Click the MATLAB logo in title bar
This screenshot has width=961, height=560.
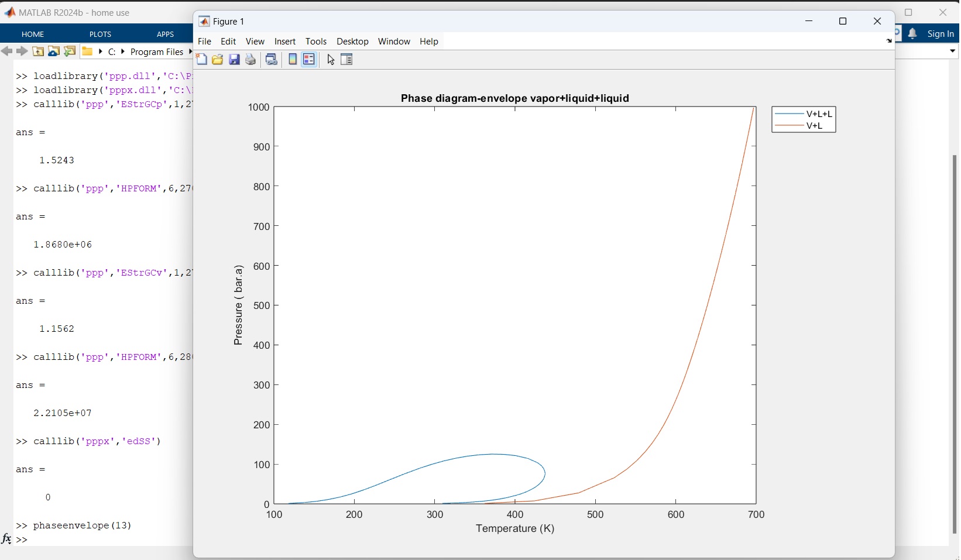(x=10, y=12)
